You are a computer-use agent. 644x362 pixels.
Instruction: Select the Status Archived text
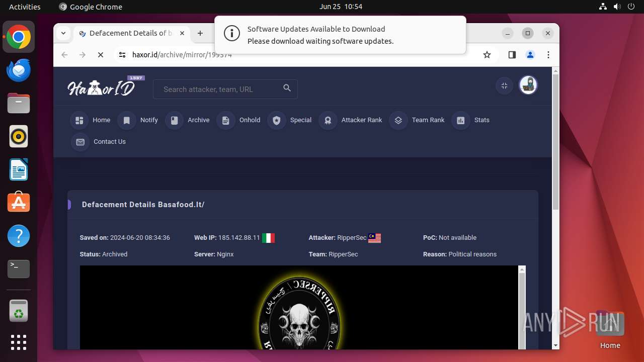click(x=104, y=254)
